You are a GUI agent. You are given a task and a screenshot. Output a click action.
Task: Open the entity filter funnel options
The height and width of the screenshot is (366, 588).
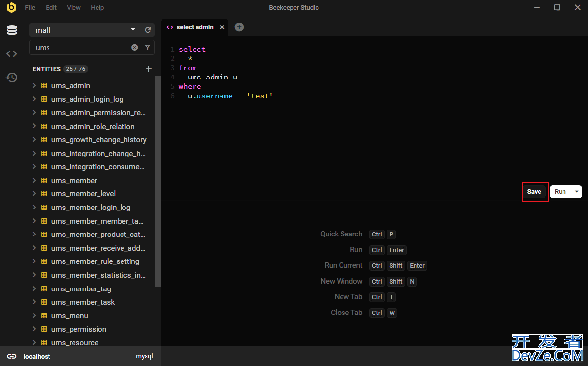coord(147,48)
